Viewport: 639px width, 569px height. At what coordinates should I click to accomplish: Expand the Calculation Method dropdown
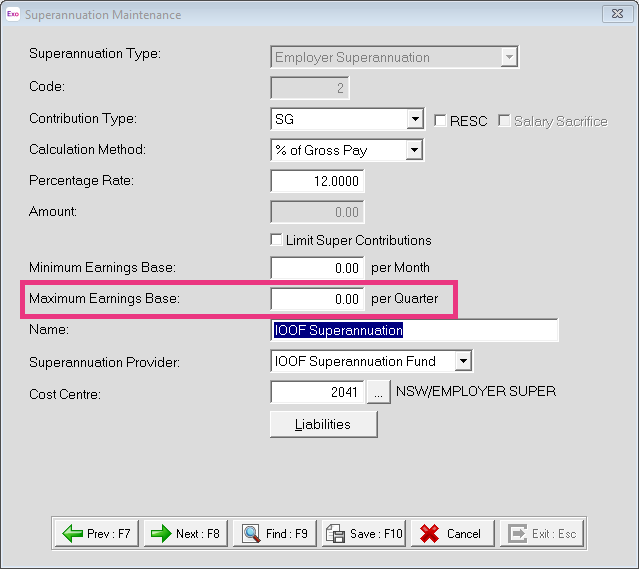pos(414,150)
